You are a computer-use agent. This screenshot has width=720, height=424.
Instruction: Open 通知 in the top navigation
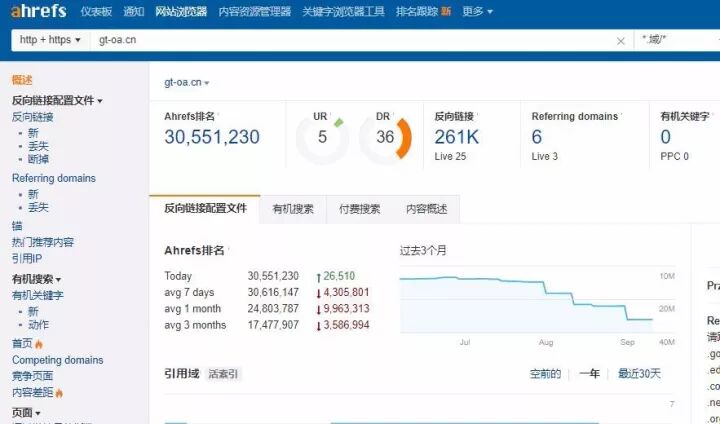point(134,11)
